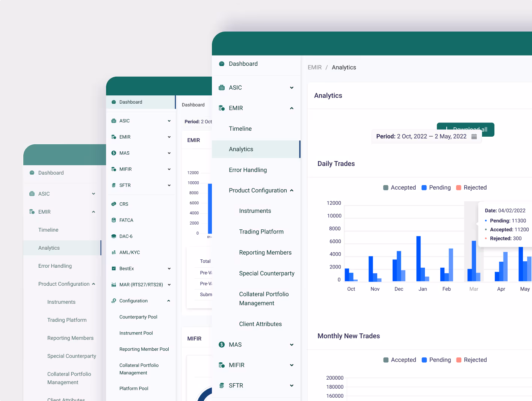Open Client Attributes in front window sidebar
This screenshot has height=401, width=532.
(x=260, y=324)
